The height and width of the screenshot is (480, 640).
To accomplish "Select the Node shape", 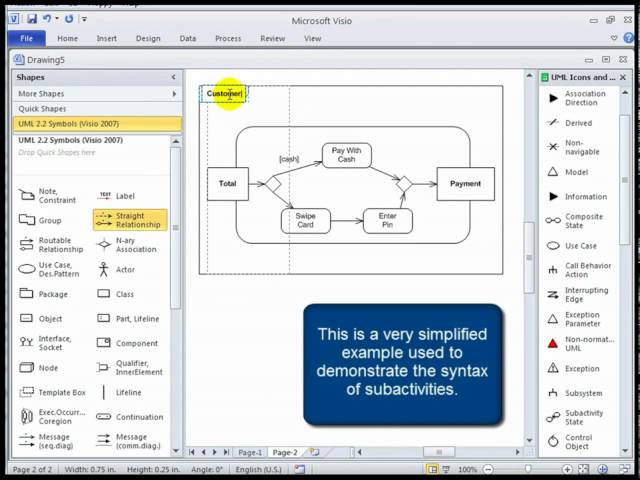I will 38,368.
